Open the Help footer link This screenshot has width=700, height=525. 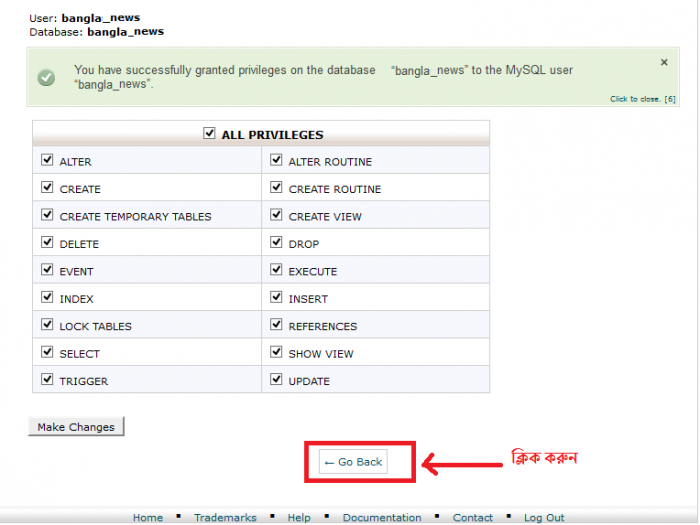(299, 517)
